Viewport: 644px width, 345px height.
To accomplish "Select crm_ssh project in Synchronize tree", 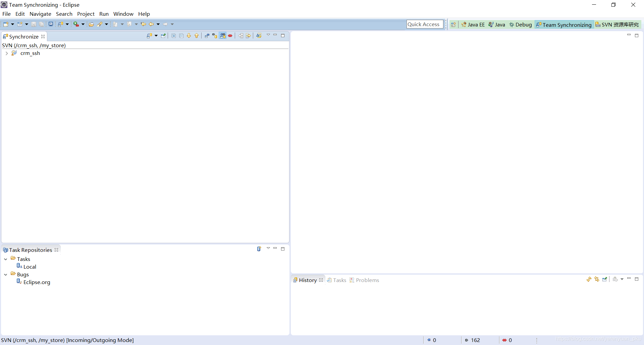I will 30,53.
